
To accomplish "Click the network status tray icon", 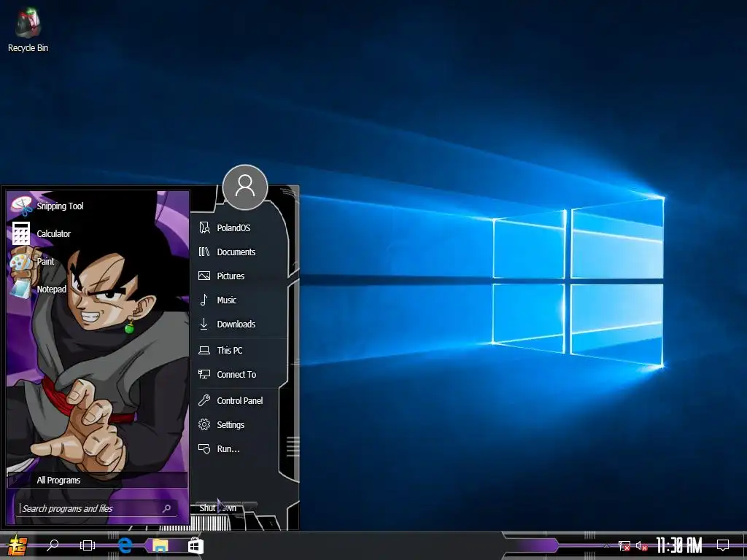I will point(624,545).
